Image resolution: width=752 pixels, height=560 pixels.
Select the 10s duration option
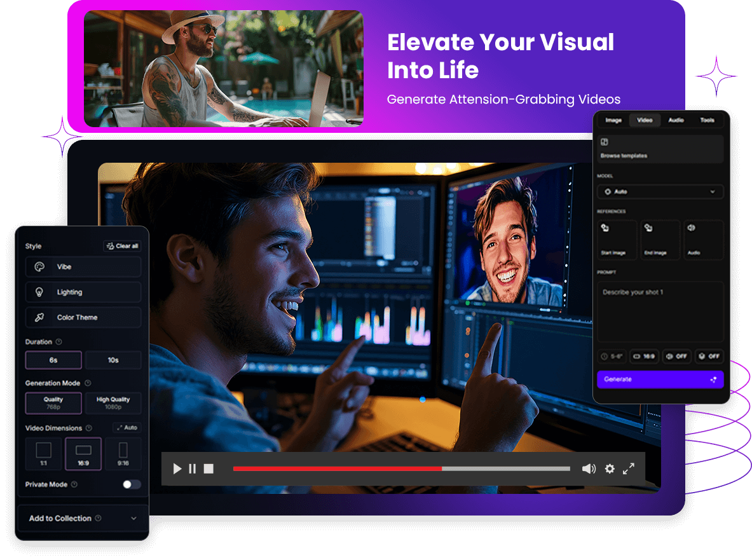click(113, 360)
